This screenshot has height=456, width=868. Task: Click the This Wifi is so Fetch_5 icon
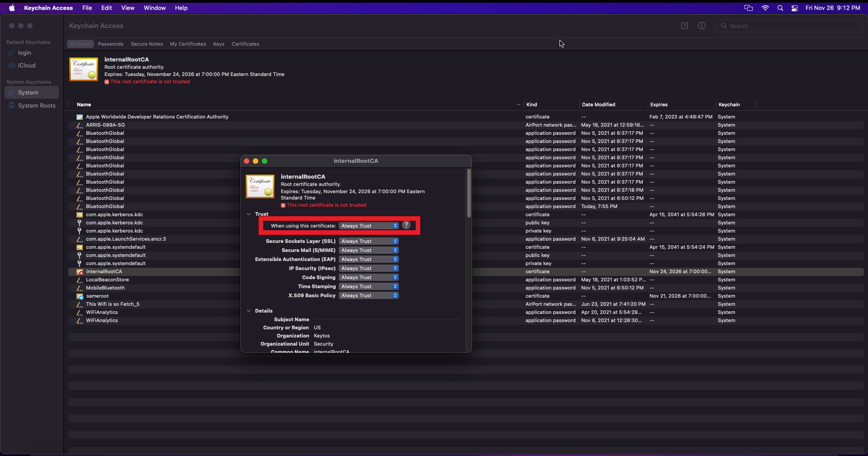pos(80,304)
